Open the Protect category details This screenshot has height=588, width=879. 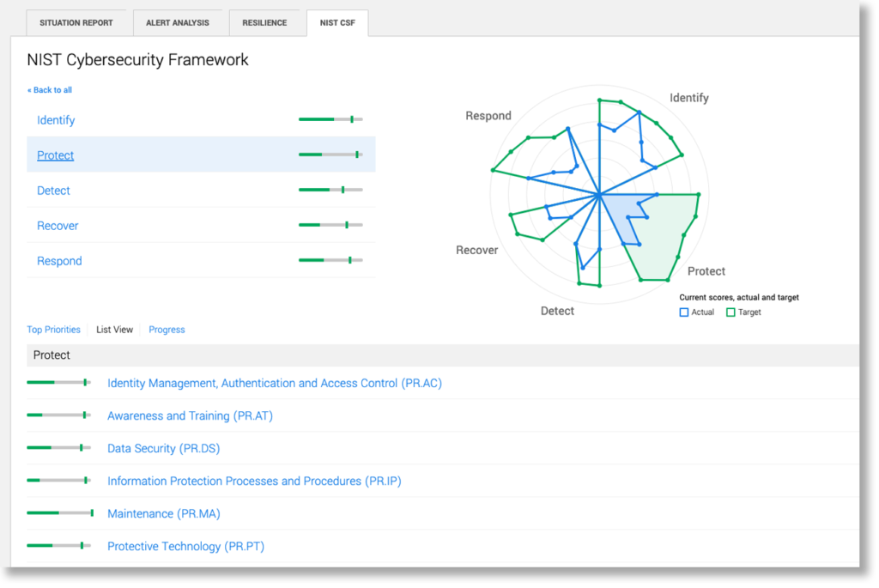click(55, 155)
